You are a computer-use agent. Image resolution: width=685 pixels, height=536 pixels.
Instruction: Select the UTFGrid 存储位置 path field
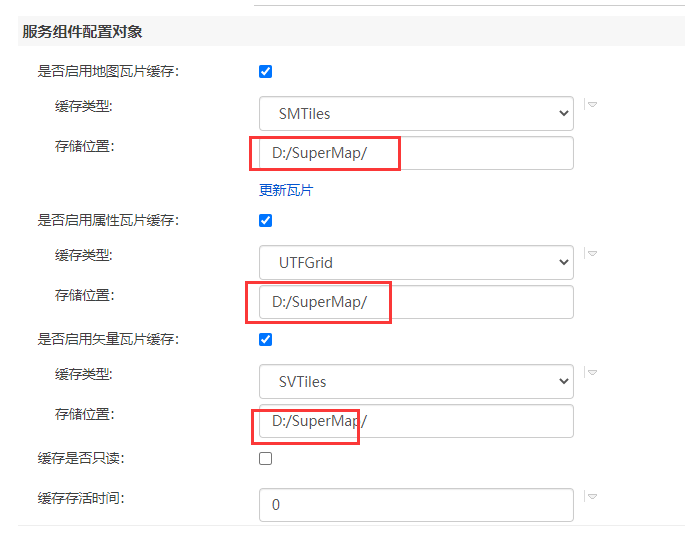[x=416, y=302]
